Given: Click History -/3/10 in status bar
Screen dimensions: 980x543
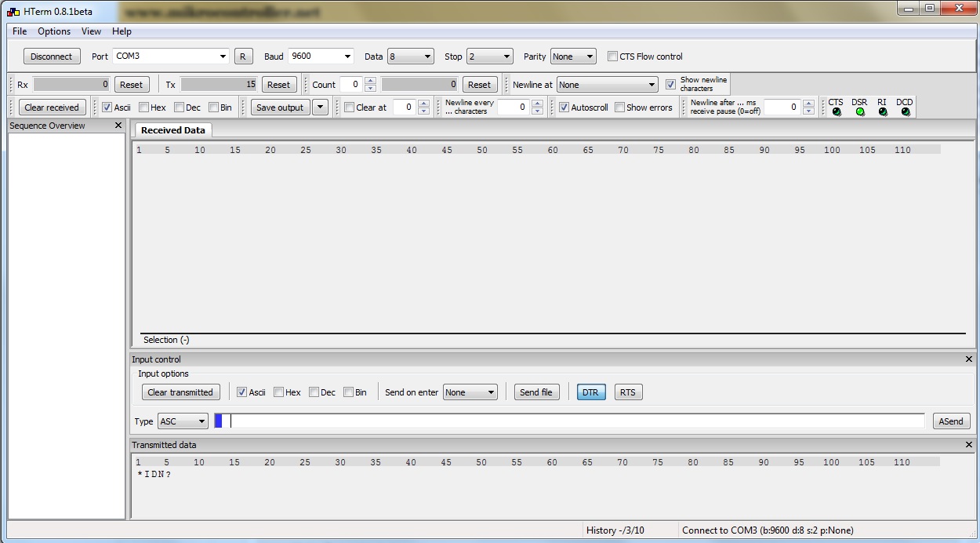Looking at the screenshot, I should tap(615, 530).
